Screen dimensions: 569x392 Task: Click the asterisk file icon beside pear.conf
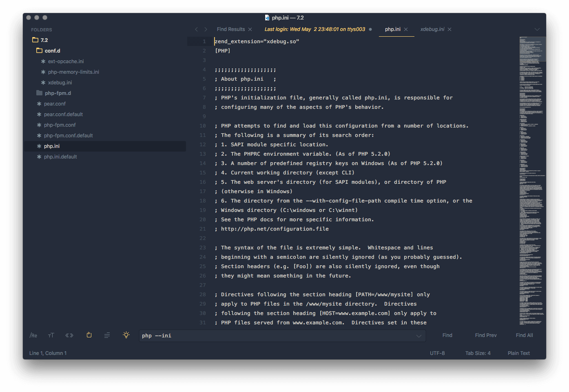tap(38, 104)
